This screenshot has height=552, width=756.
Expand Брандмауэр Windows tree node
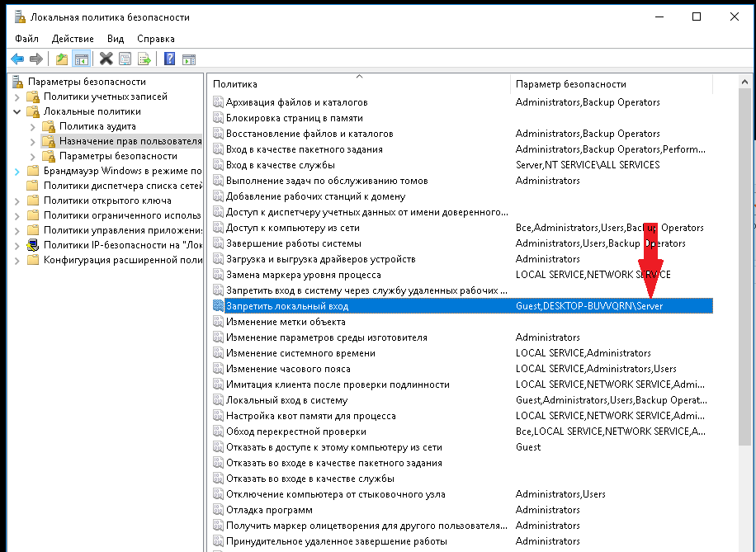pos(18,171)
